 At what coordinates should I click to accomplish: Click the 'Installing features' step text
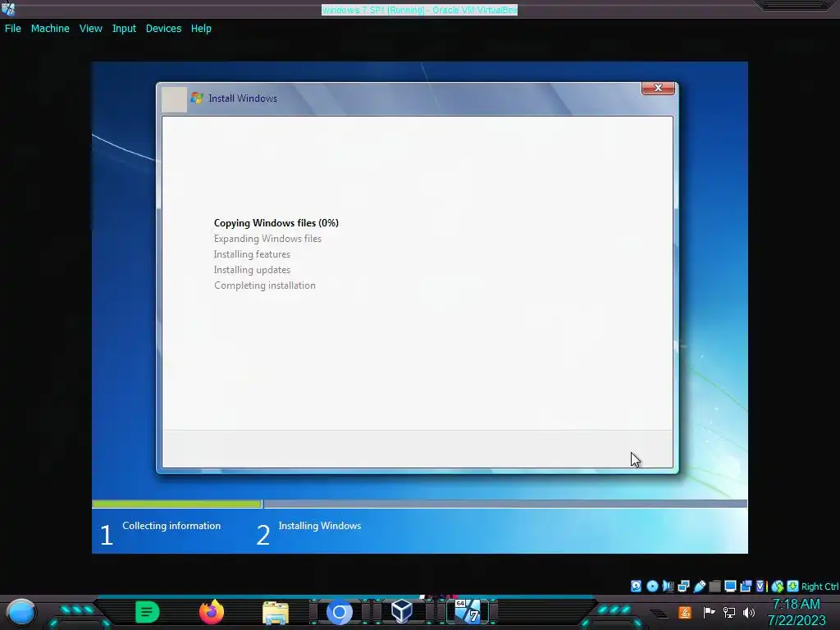point(252,254)
